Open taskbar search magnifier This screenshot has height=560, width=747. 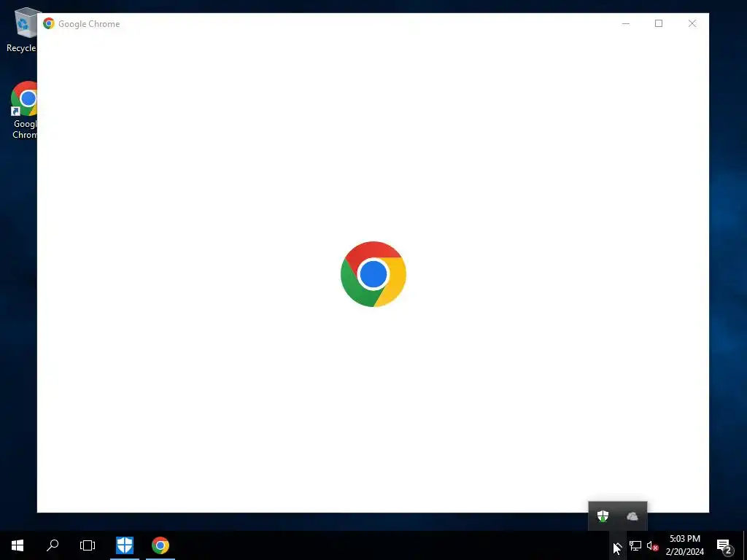pyautogui.click(x=53, y=545)
